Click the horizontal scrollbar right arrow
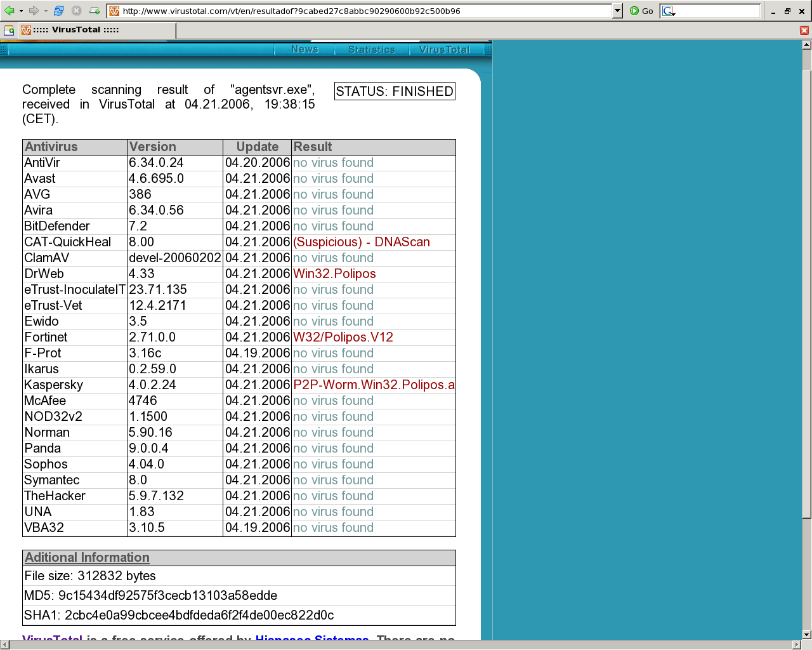The height and width of the screenshot is (650, 812). (797, 645)
